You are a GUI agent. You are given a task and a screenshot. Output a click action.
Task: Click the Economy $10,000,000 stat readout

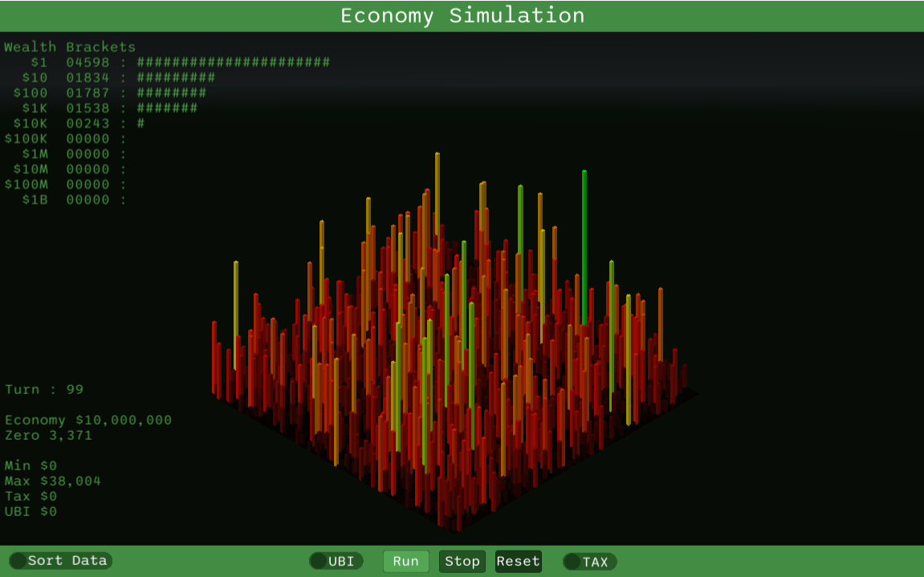[88, 420]
